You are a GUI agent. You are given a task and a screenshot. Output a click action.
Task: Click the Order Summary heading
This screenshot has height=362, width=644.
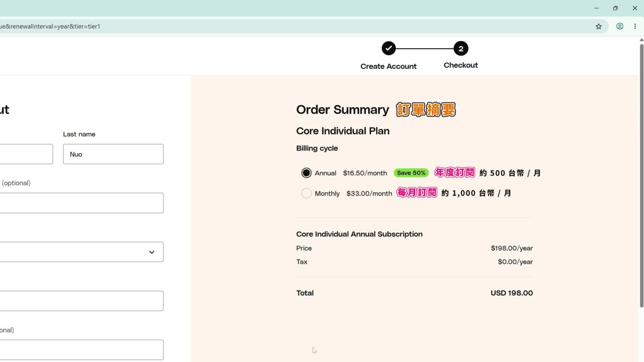pos(343,110)
